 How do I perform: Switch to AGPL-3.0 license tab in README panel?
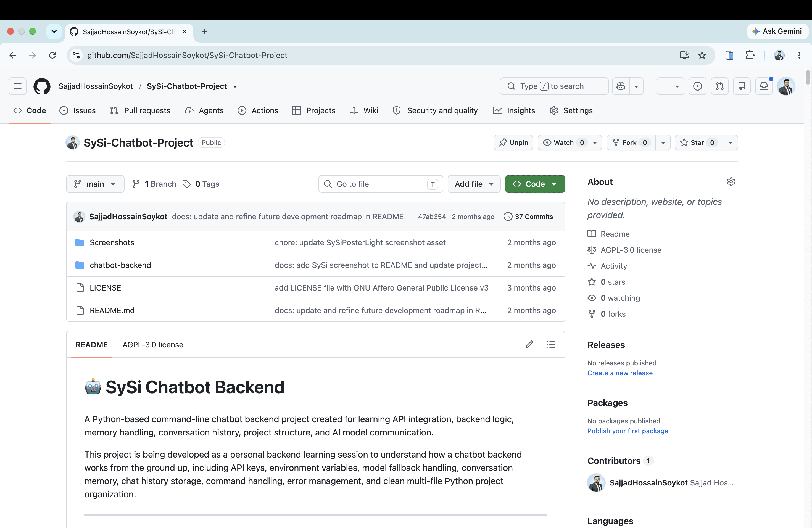(153, 344)
